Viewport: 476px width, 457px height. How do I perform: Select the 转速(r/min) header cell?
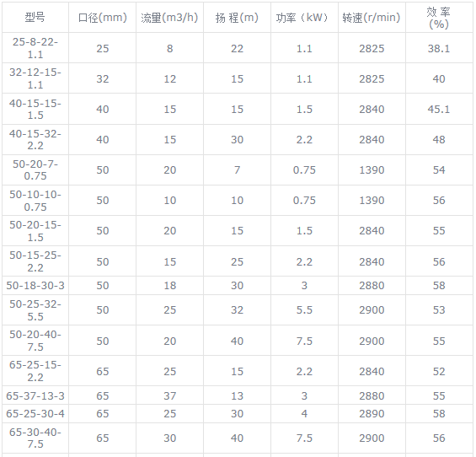(x=372, y=18)
